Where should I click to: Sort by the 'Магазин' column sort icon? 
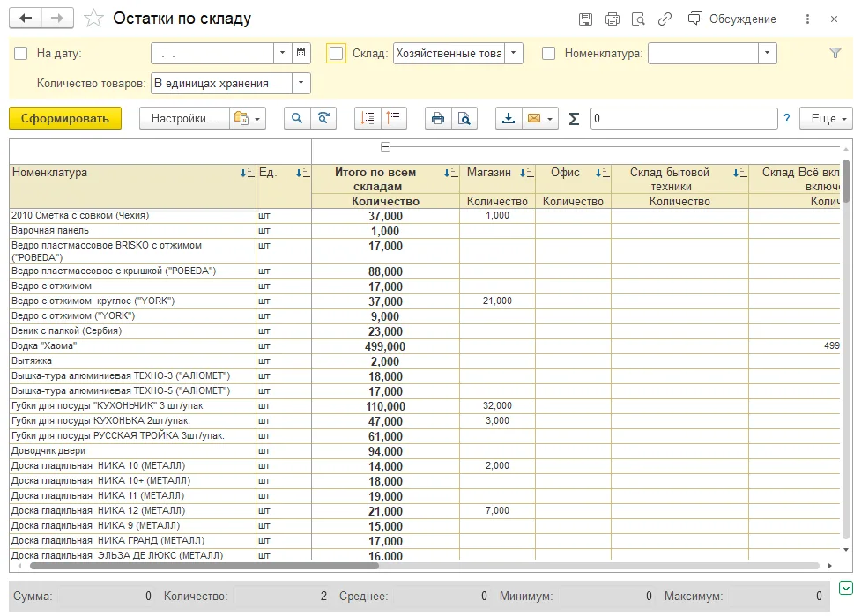pyautogui.click(x=527, y=174)
